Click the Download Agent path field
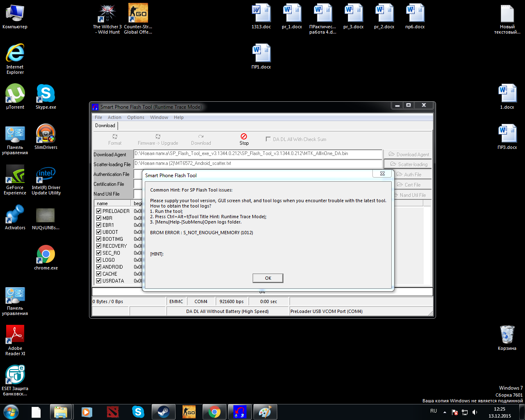This screenshot has height=420, width=525. click(258, 154)
